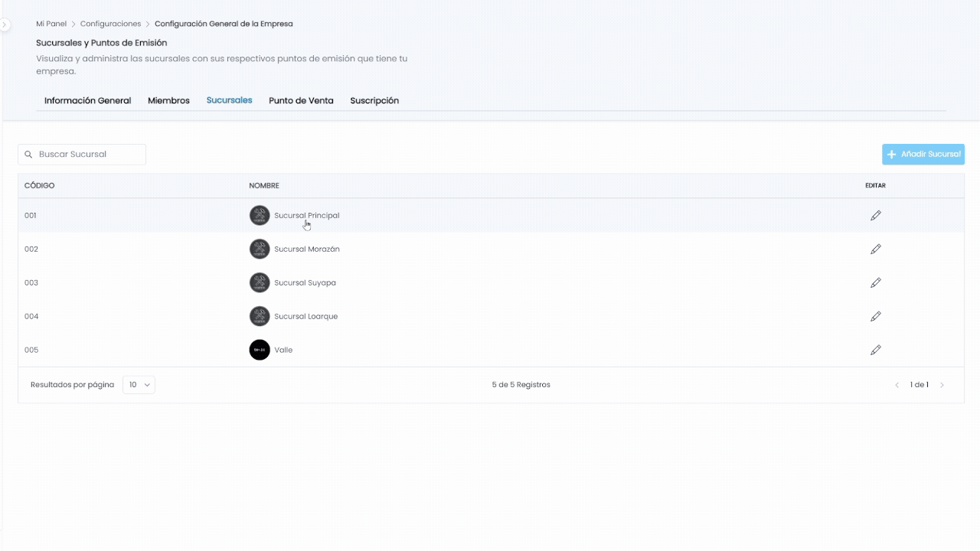Go to the Punto de Venta tab

301,101
